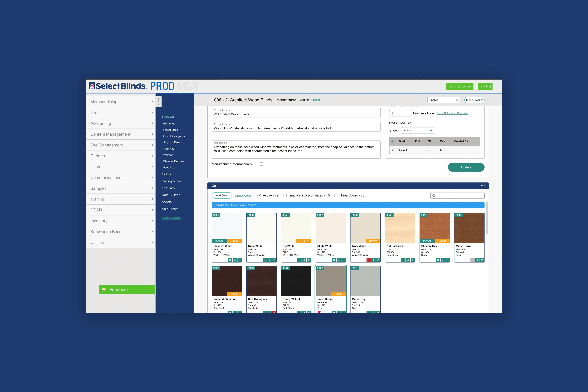Image resolution: width=588 pixels, height=392 pixels.
Task: Open the three-dot sidebar handle menu
Action: [158, 102]
